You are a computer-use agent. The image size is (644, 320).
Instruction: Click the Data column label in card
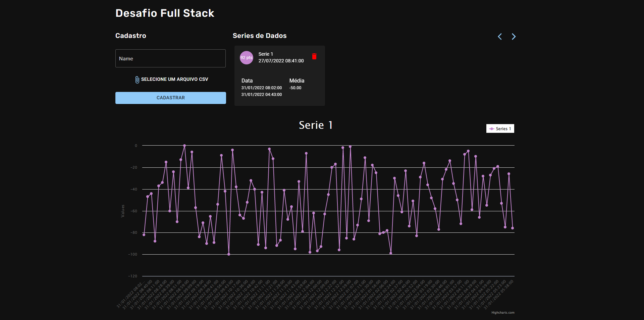click(247, 81)
